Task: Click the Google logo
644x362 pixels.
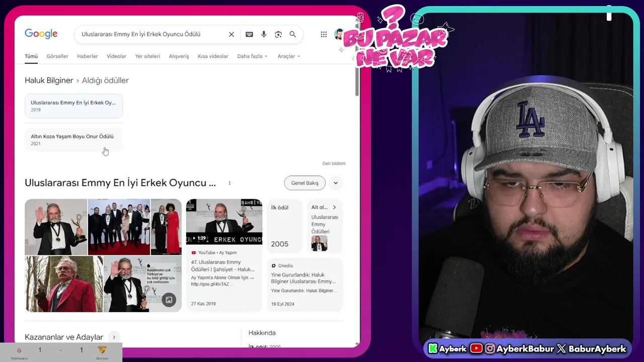Action: click(x=41, y=34)
